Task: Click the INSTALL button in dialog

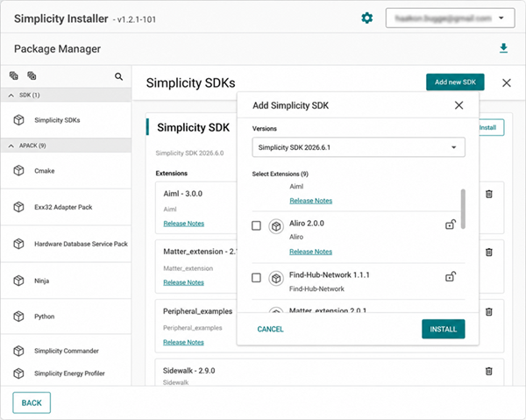Action: [443, 329]
